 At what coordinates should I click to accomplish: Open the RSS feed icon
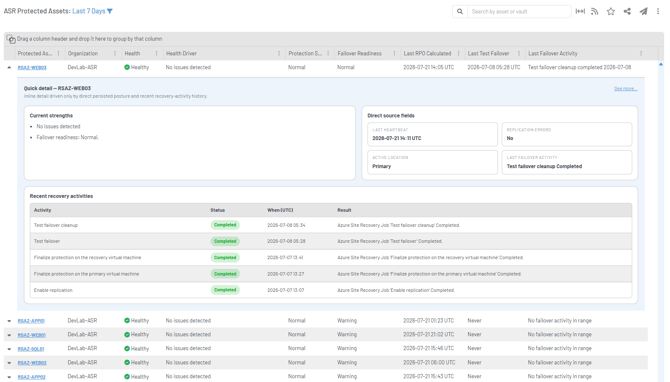[594, 12]
